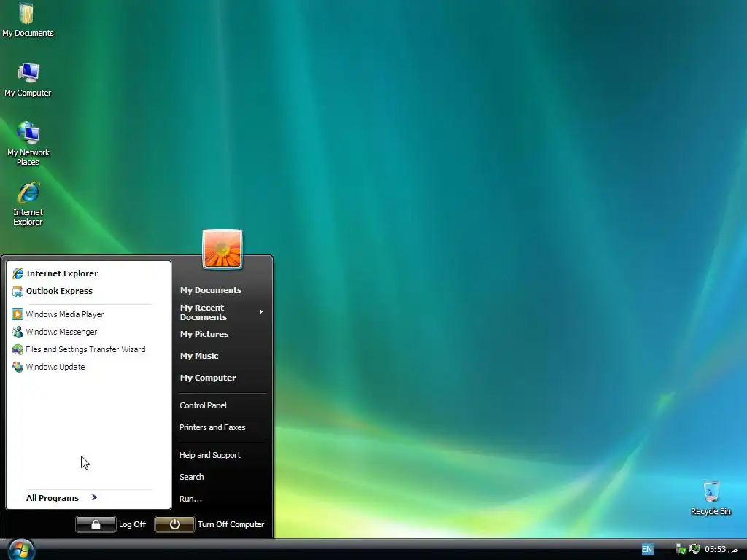This screenshot has width=747, height=560.
Task: Open Windows Update from the Start menu
Action: point(49,367)
